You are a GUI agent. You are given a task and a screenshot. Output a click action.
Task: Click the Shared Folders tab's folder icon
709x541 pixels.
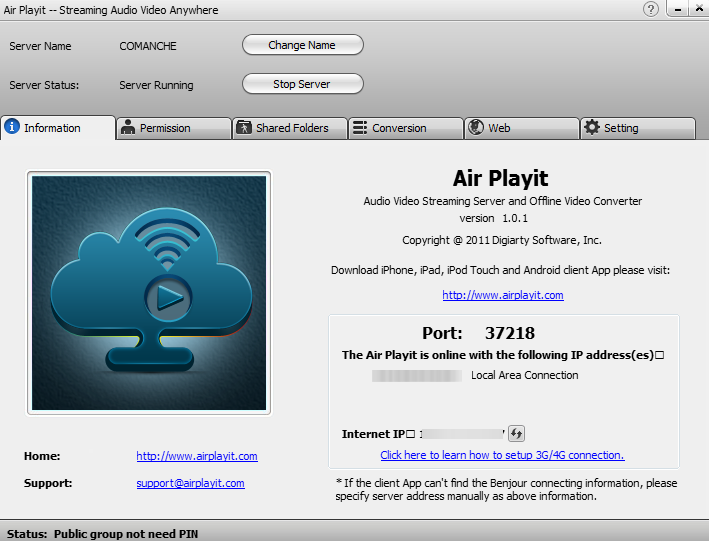tap(244, 128)
